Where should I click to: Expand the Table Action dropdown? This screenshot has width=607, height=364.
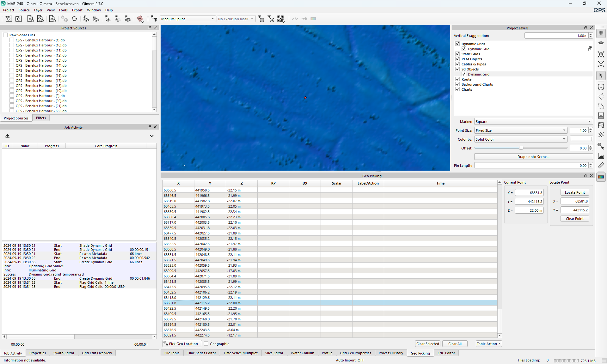click(489, 344)
